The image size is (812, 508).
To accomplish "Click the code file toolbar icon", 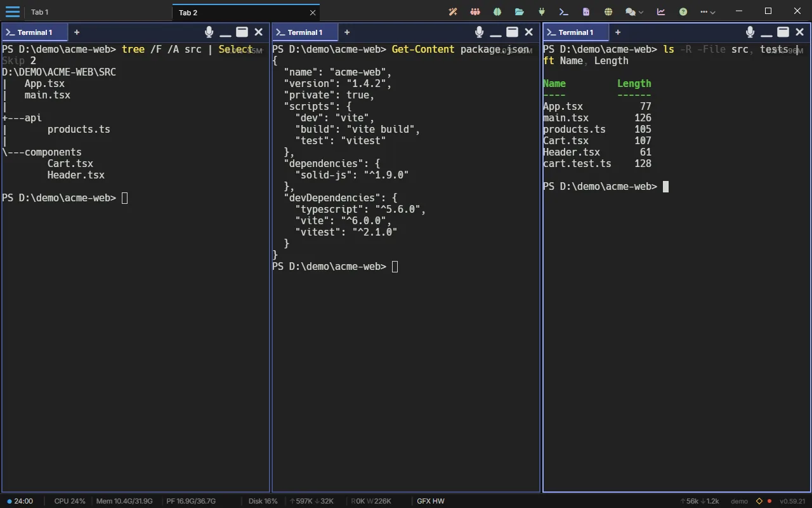I will [586, 11].
